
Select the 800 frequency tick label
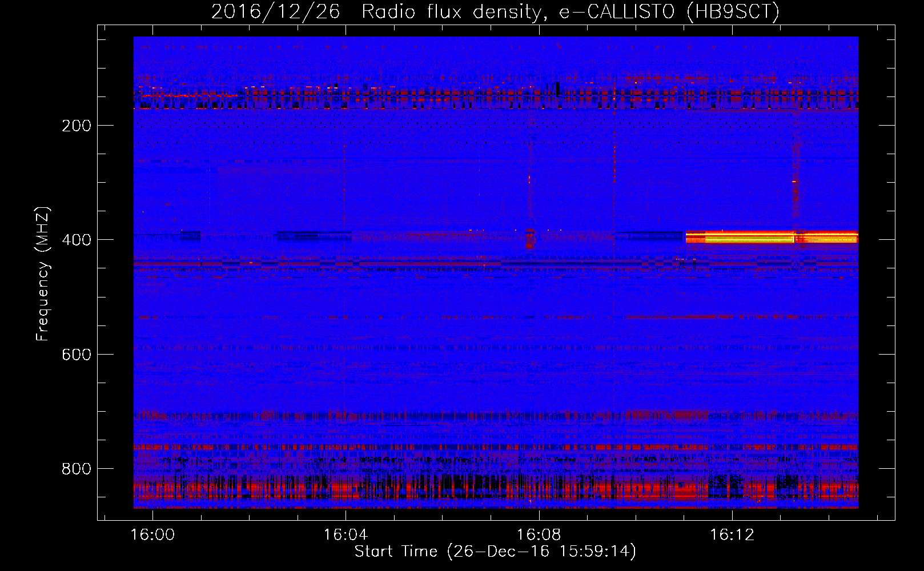point(77,469)
